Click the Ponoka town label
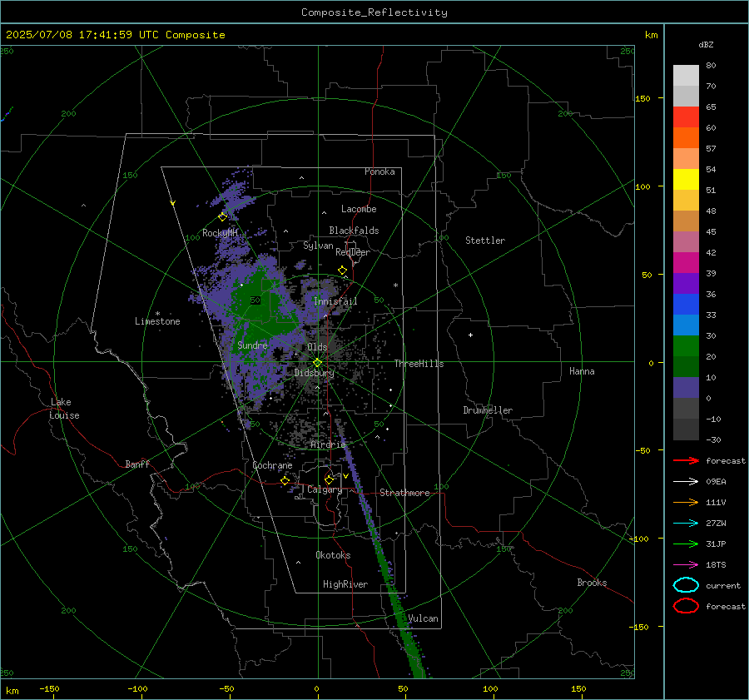 point(379,171)
